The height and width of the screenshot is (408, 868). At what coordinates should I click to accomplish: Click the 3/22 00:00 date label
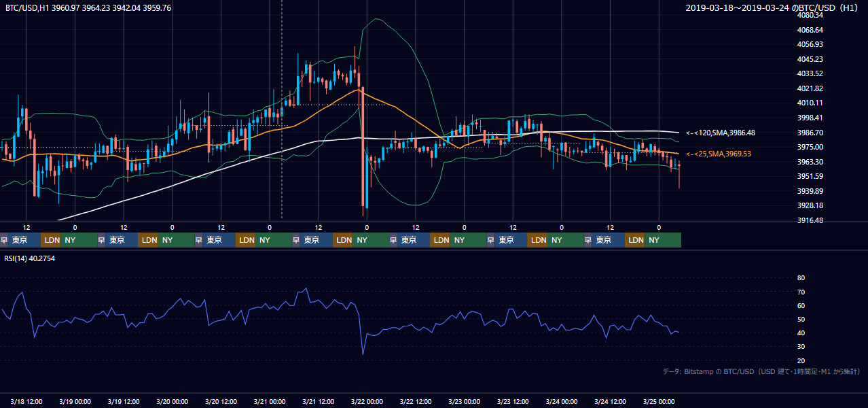coord(367,401)
